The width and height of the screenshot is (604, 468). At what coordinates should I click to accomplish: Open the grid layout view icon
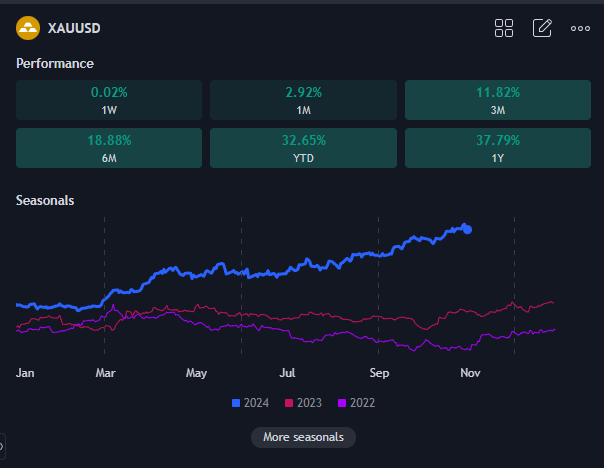[504, 28]
